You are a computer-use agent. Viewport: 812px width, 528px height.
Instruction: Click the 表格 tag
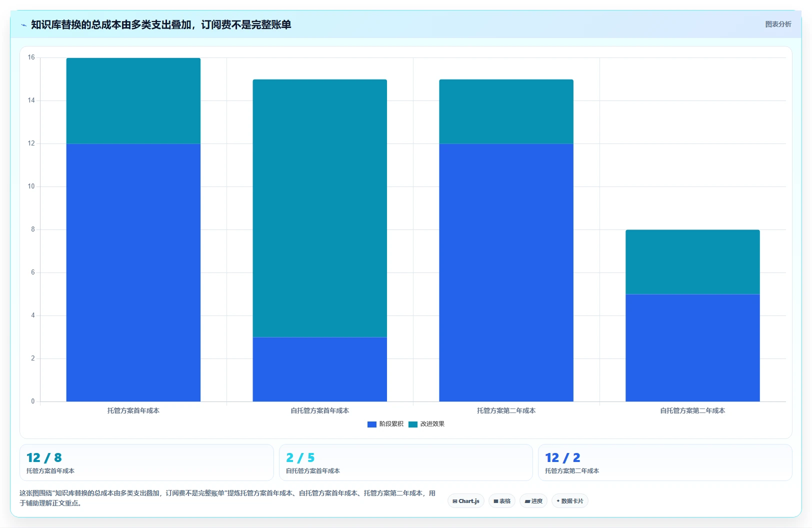[x=502, y=501]
